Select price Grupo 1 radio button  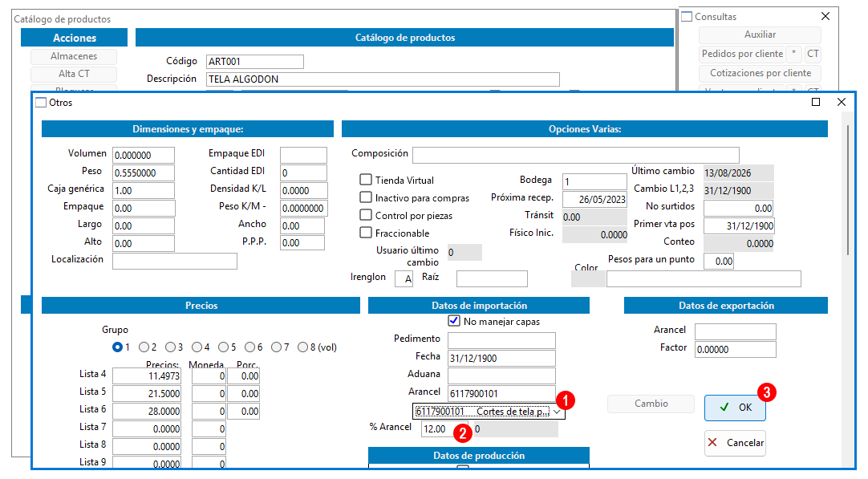click(117, 347)
